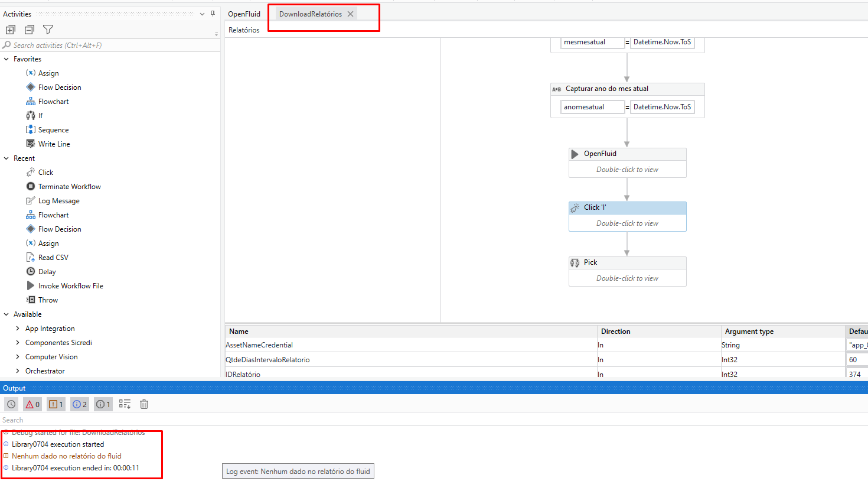Open the activities filter options

point(48,29)
